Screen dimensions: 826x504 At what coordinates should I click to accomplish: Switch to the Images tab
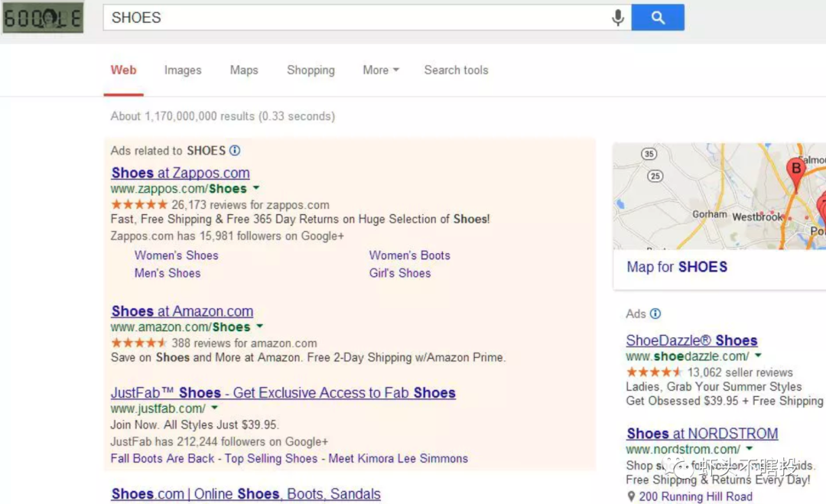[183, 70]
